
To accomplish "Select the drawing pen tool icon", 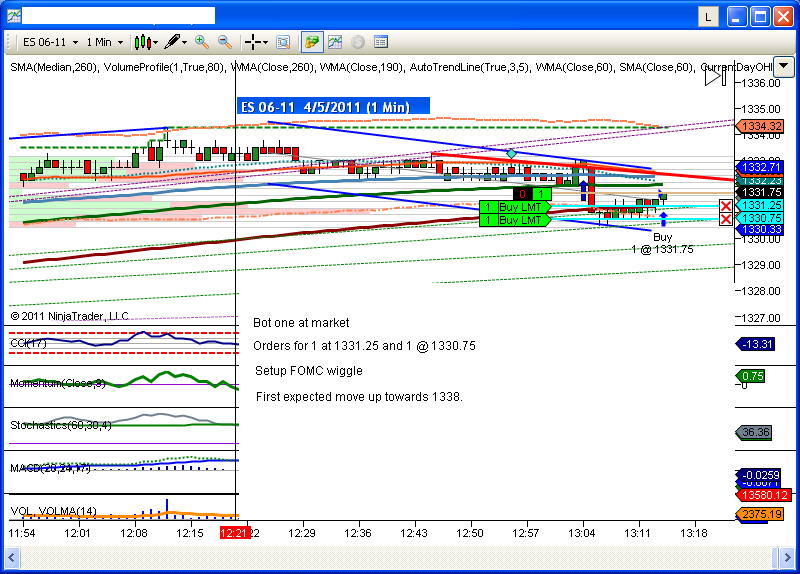I will 172,42.
